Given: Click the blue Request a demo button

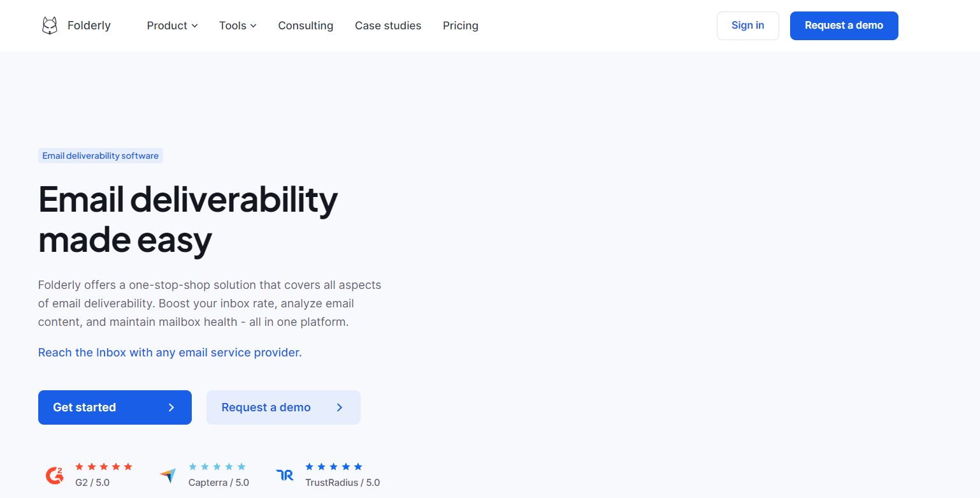Looking at the screenshot, I should click(x=844, y=26).
